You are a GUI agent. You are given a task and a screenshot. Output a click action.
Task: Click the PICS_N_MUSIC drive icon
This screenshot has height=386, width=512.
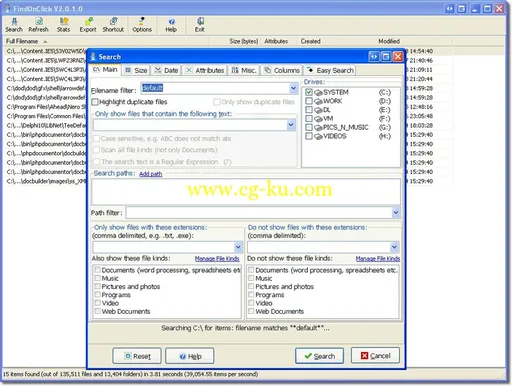(318, 127)
